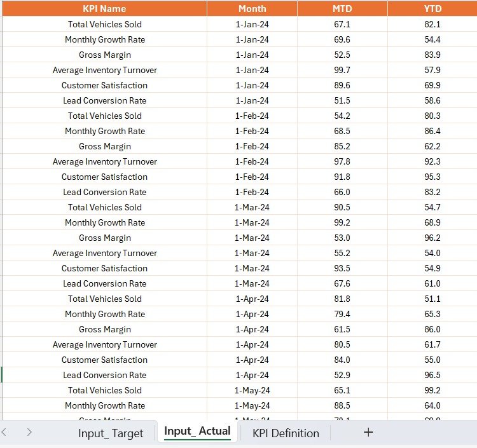Click the YTD cell with value 95.3
Image resolution: width=477 pixels, height=448 pixels.
(x=432, y=177)
